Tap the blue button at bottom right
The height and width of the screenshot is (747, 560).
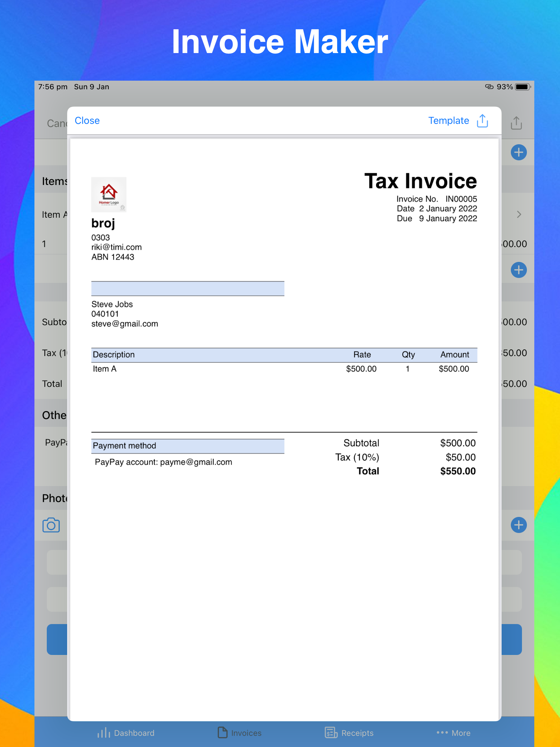(511, 639)
